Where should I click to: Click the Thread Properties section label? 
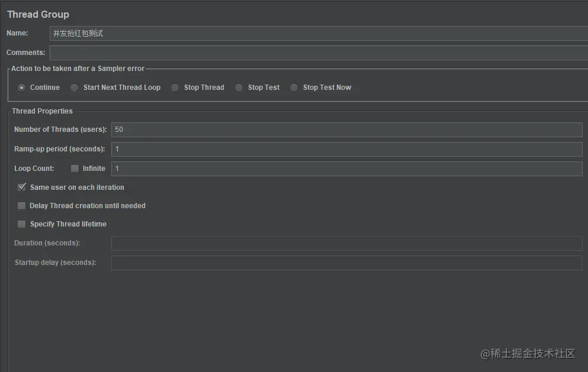point(42,111)
